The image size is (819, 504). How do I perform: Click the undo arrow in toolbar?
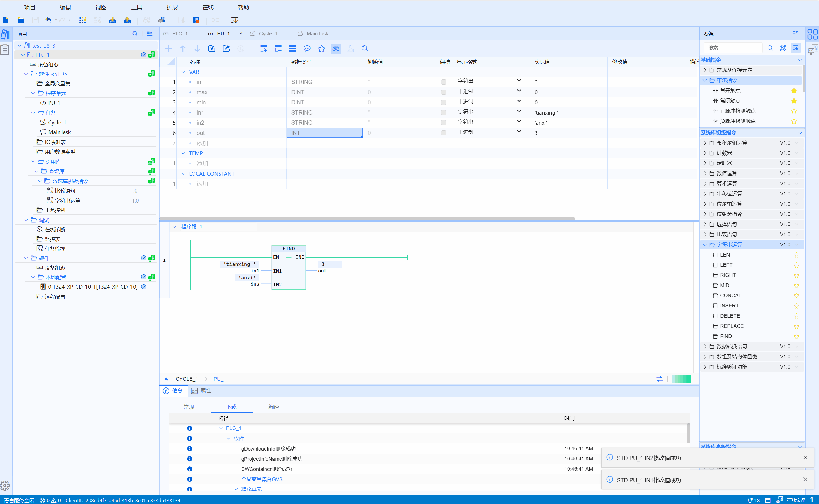(x=48, y=20)
